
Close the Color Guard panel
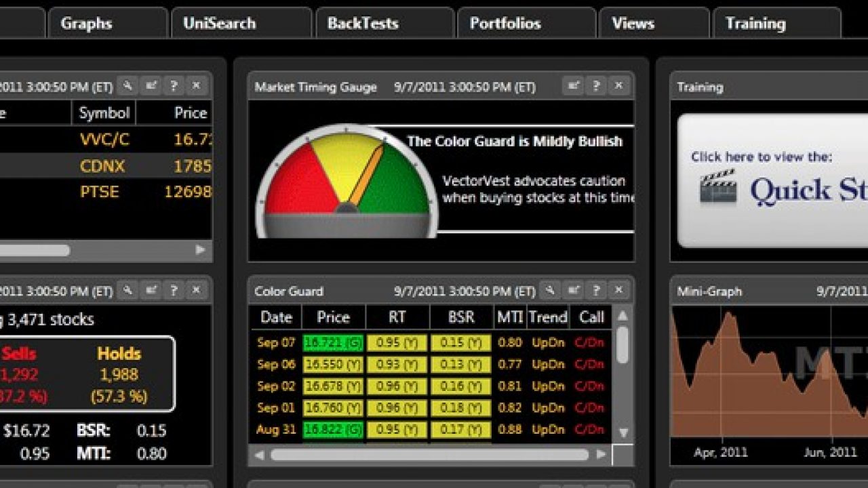[x=618, y=290]
